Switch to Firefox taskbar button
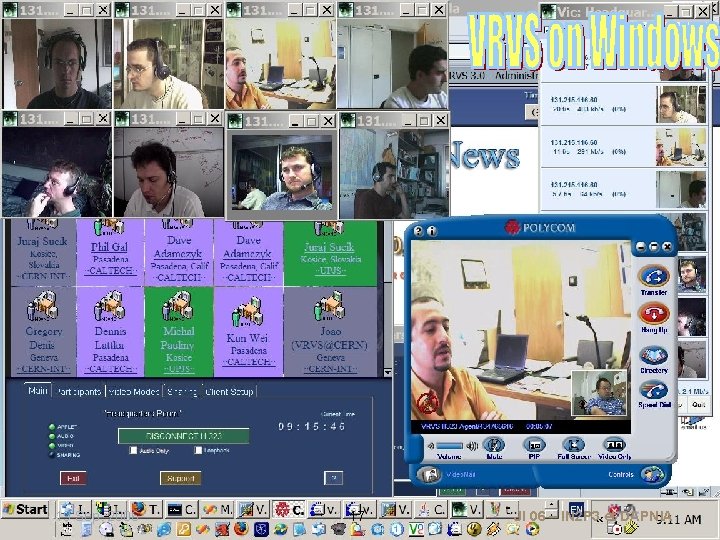The width and height of the screenshot is (720, 540). click(x=145, y=509)
